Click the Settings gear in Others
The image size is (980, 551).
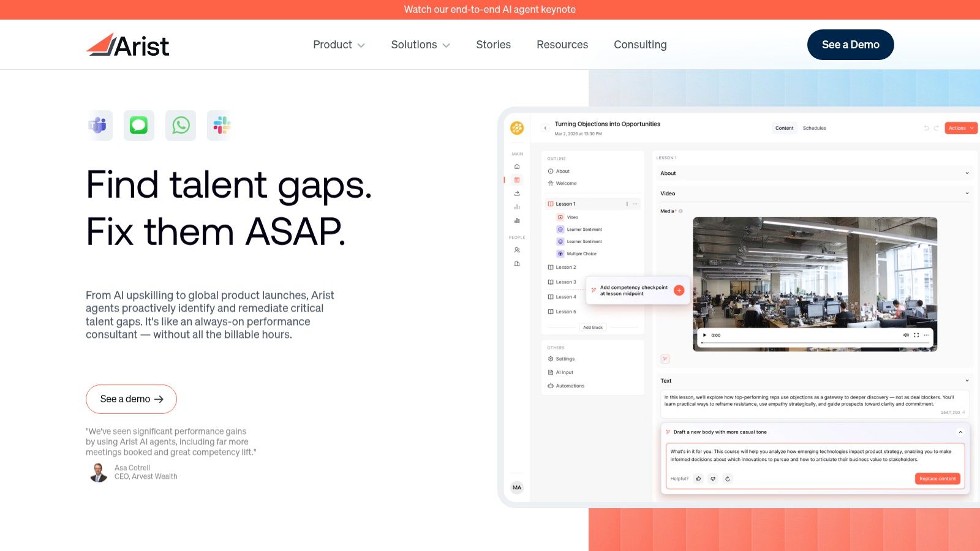tap(551, 359)
